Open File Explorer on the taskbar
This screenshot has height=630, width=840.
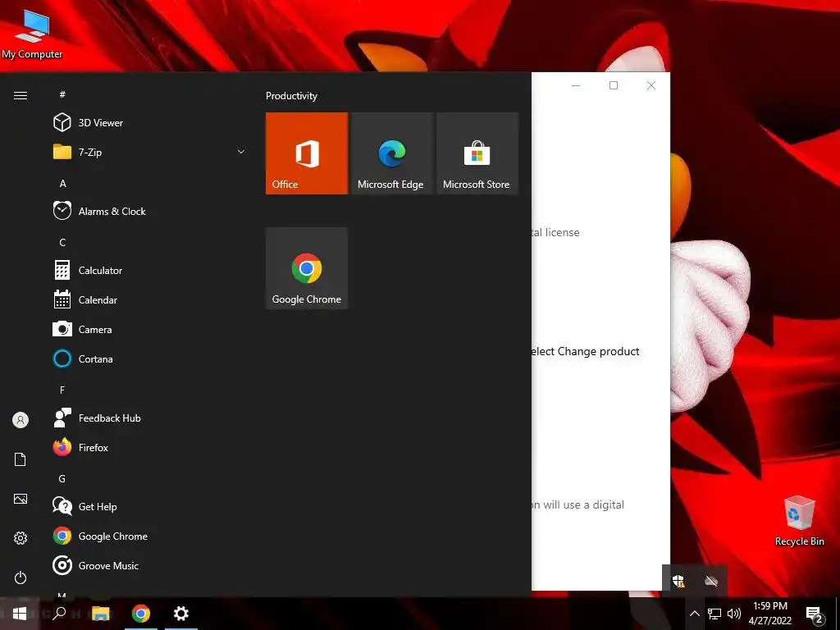pyautogui.click(x=101, y=614)
